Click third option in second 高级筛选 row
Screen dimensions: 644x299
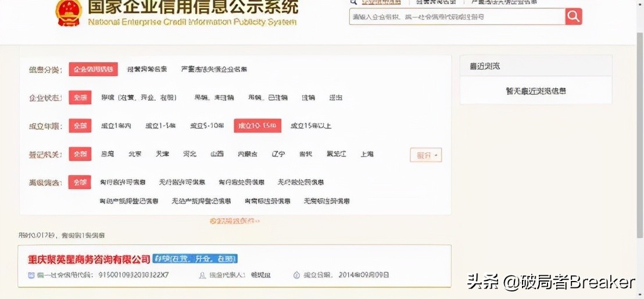click(267, 201)
